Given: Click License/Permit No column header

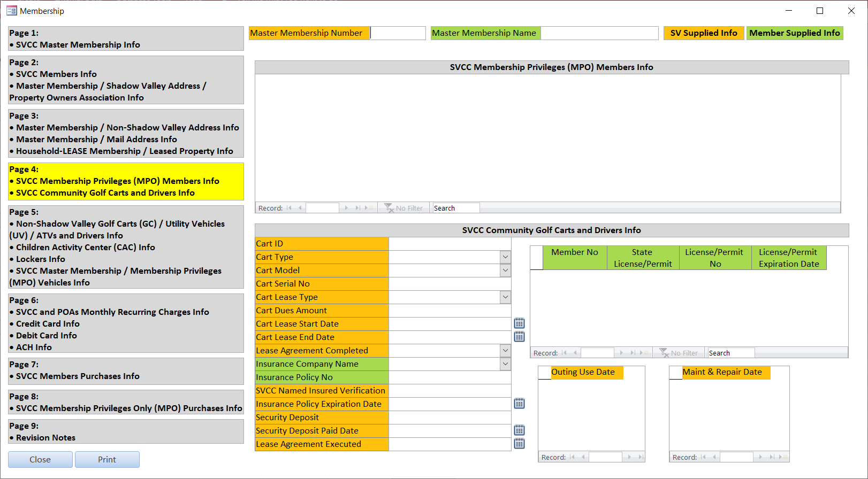Looking at the screenshot, I should tap(715, 258).
